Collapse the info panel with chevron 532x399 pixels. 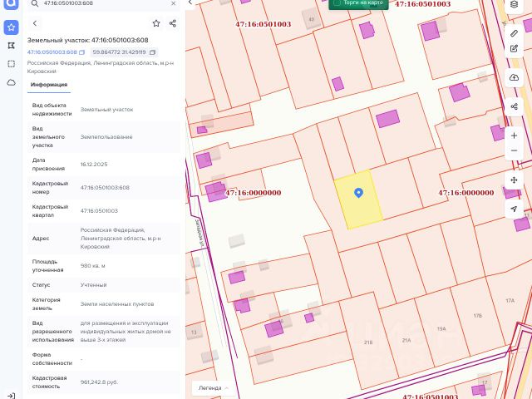pos(190,2)
